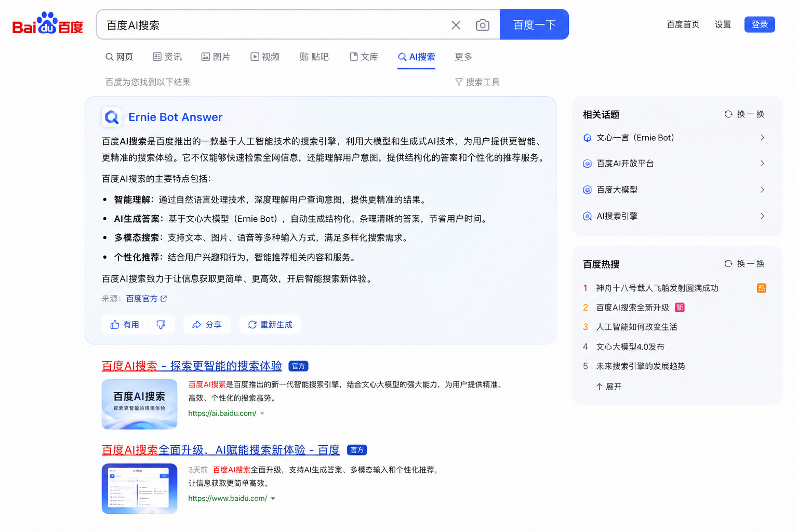Open hot search 人工智能如何改变生活
This screenshot has width=798, height=532.
tap(636, 327)
